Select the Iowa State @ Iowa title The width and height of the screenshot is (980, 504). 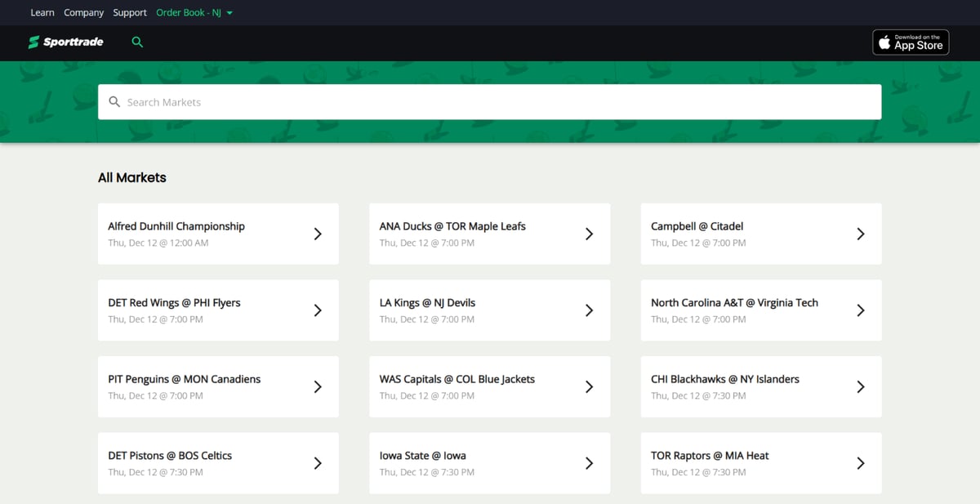point(423,456)
